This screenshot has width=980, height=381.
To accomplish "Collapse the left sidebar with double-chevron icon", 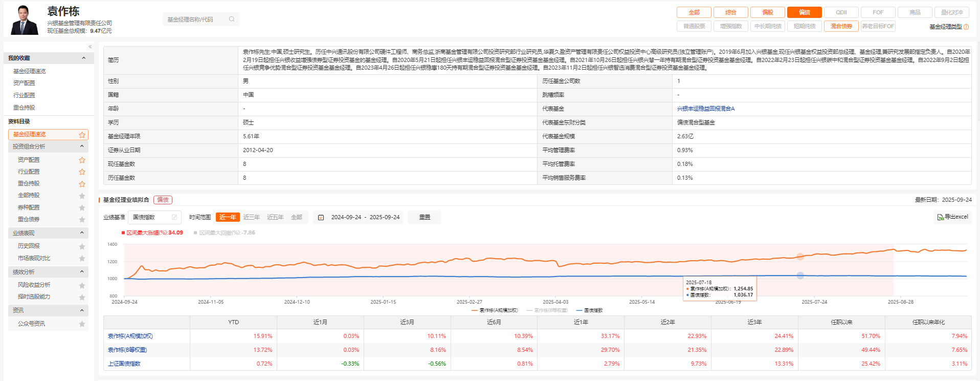I will point(90,47).
